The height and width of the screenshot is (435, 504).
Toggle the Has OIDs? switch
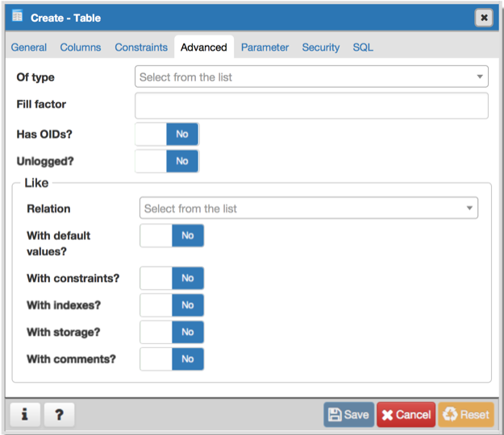pos(167,135)
